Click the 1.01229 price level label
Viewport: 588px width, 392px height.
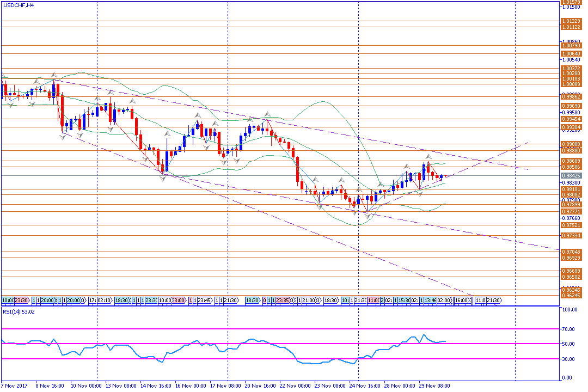pos(571,21)
